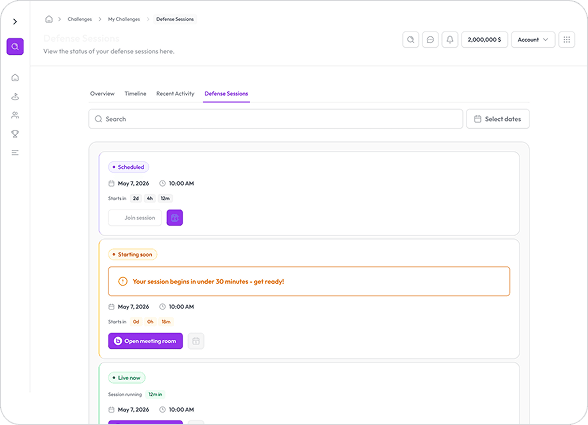Select the Defense Sessions breadcrumb item
The height and width of the screenshot is (425, 588).
175,19
